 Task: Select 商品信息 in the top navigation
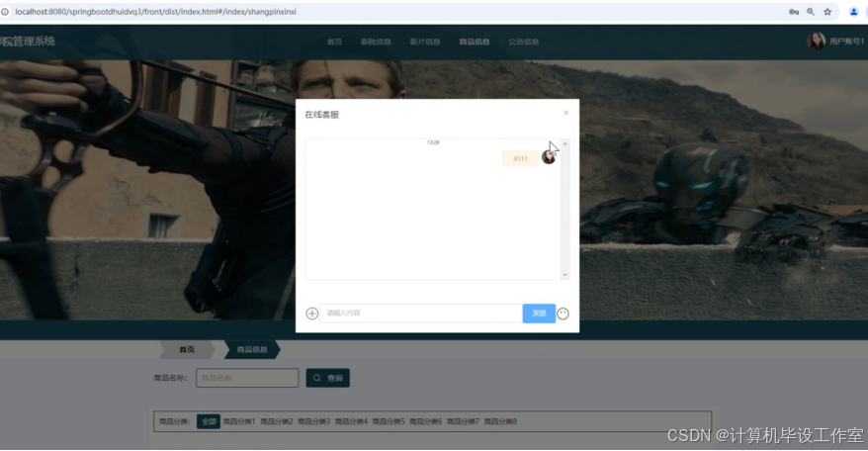click(475, 42)
